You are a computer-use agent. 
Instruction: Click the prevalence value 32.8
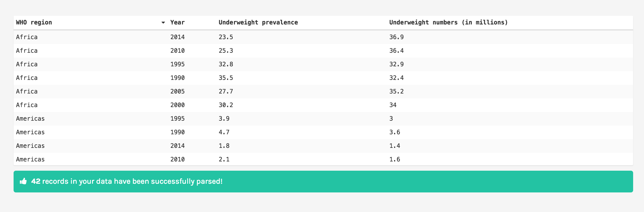pos(226,64)
